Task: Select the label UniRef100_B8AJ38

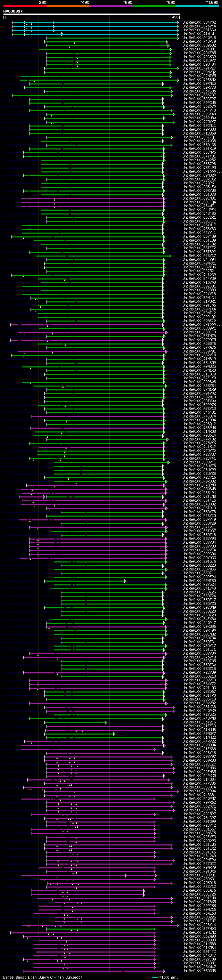Action: coord(199,145)
